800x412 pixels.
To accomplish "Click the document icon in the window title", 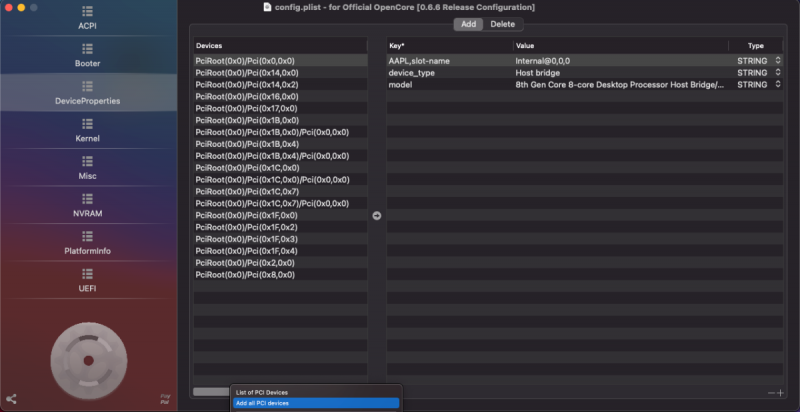I will tap(267, 7).
